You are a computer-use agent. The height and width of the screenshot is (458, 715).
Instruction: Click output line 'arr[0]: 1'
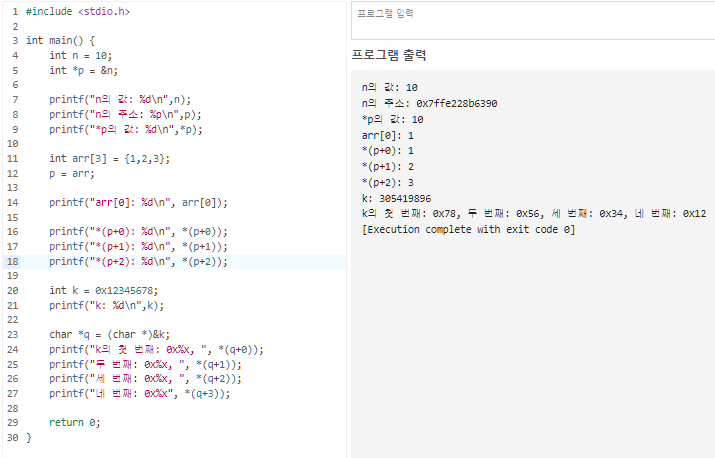[x=388, y=136]
